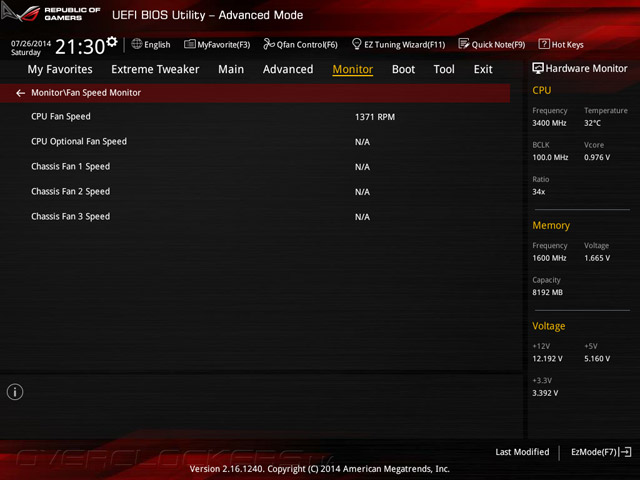
Task: Click N/A value for CPU Optional Fan
Action: pyautogui.click(x=362, y=142)
